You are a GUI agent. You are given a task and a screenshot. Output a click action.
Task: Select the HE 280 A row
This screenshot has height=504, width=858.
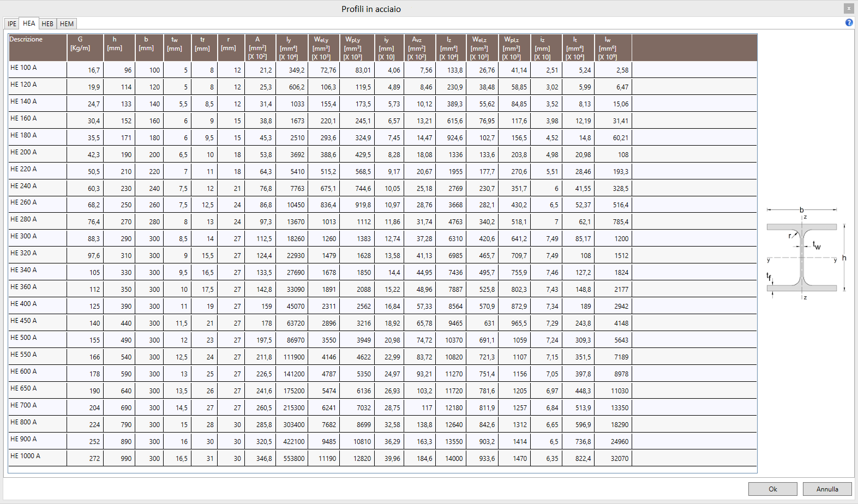pyautogui.click(x=383, y=221)
